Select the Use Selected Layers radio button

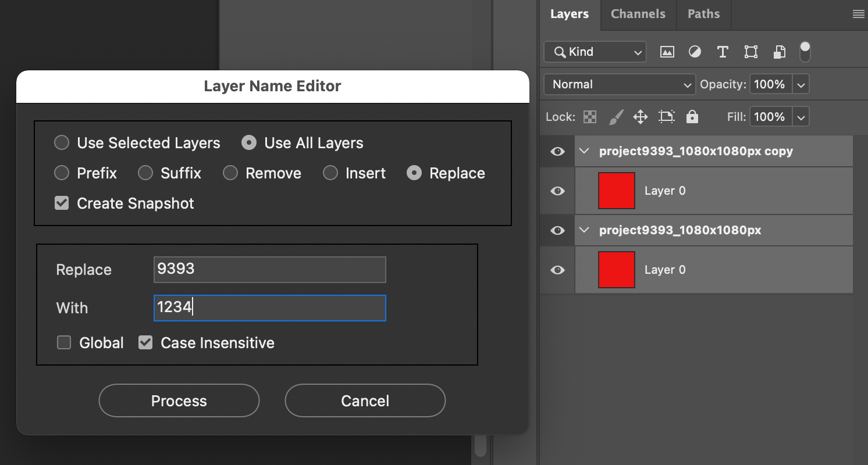62,143
